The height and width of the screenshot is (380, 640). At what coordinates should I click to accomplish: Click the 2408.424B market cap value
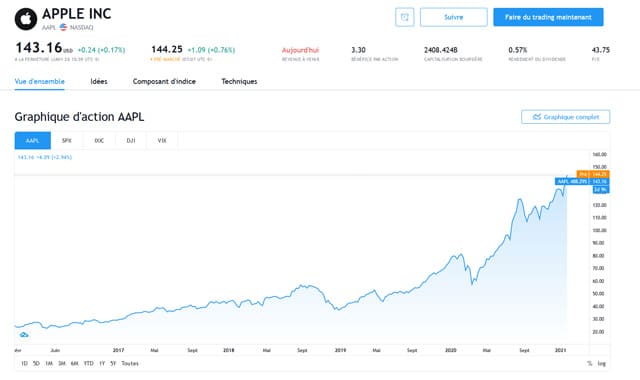[x=440, y=50]
